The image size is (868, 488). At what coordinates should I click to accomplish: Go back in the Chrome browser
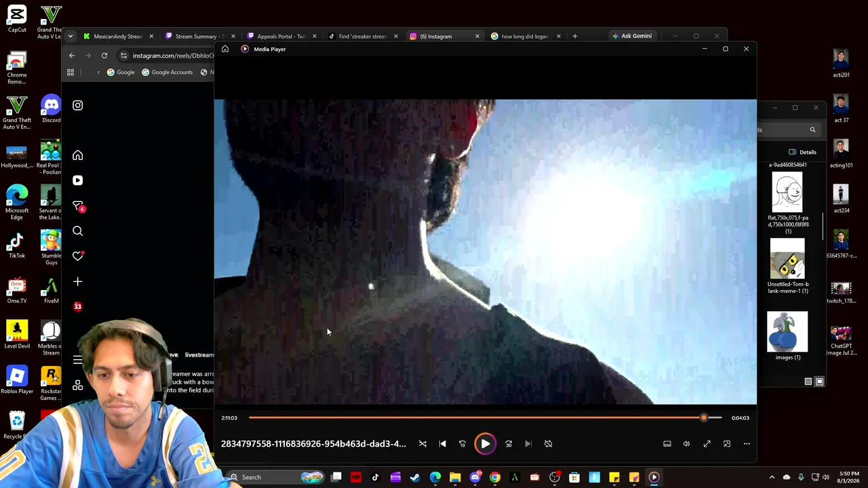tap(72, 56)
